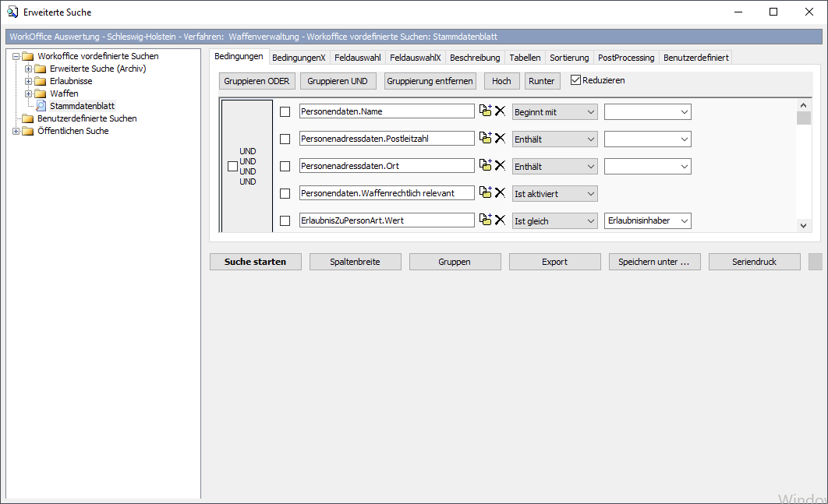Expand the Erlaubnisse tree node

point(29,81)
